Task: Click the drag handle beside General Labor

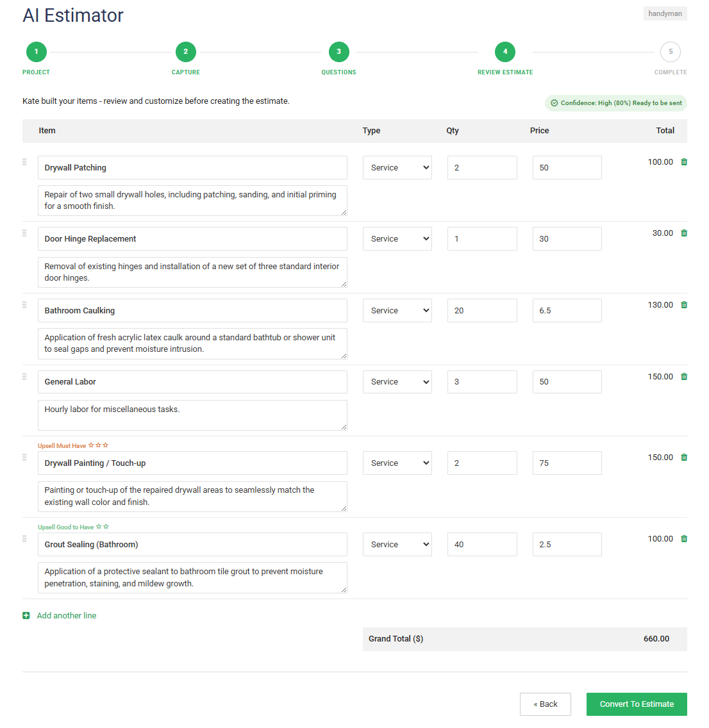Action: [25, 377]
